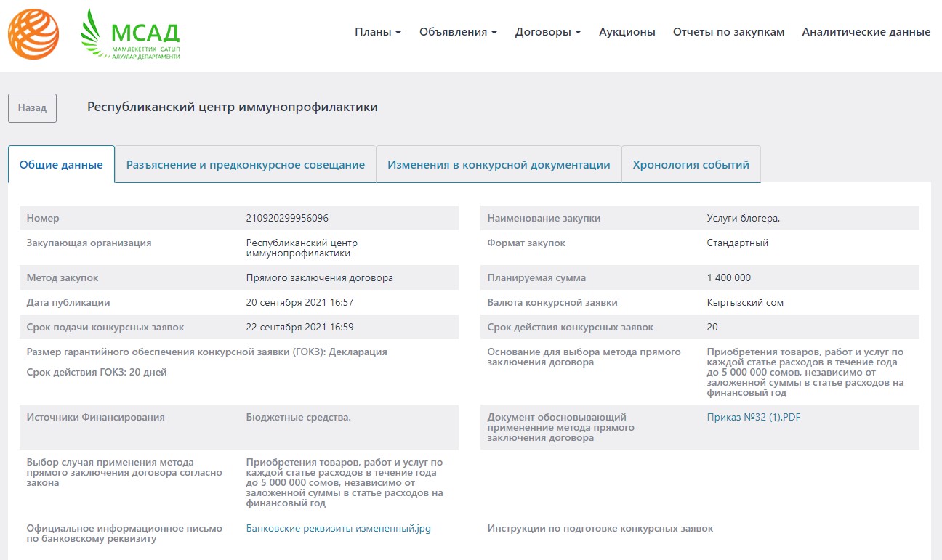Click the orange globe logo
942x560 pixels.
[33, 34]
